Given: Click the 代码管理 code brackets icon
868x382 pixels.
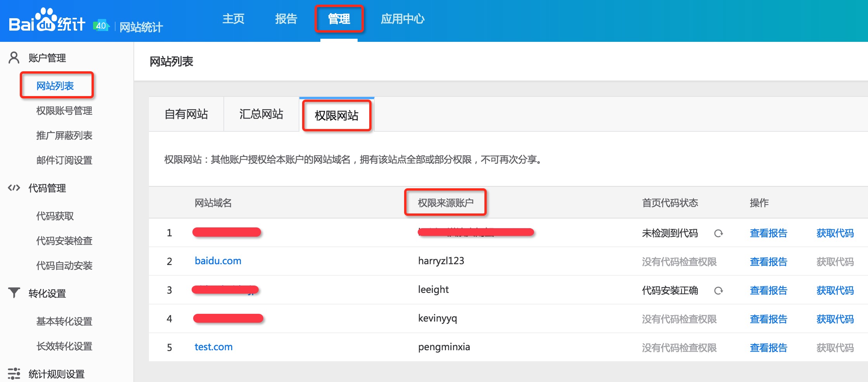Looking at the screenshot, I should coord(14,188).
